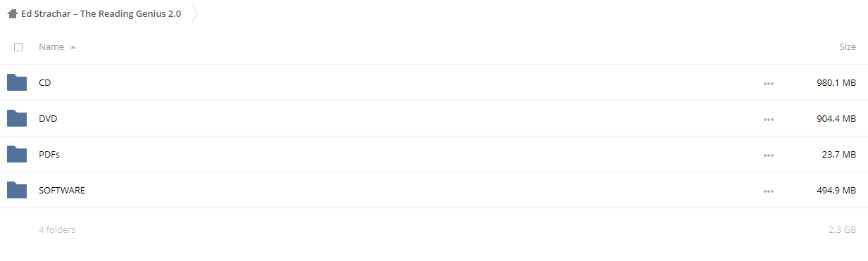Click the CD folder name
868x261 pixels.
(45, 82)
